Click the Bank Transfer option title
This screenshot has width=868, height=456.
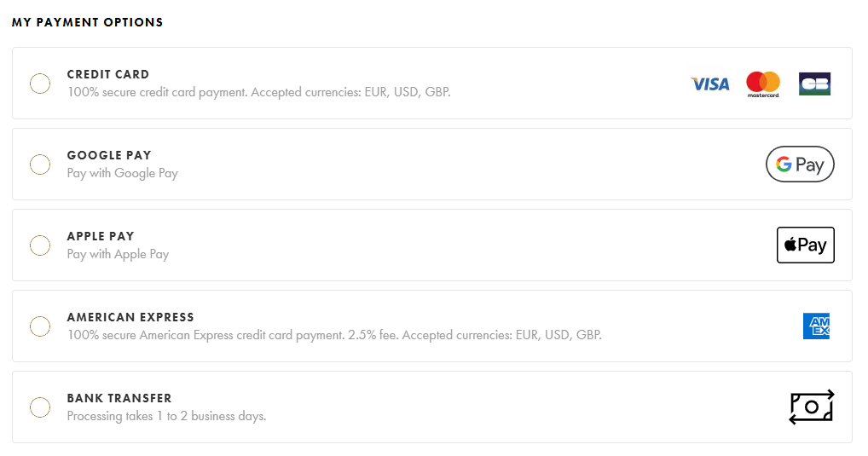(x=119, y=398)
